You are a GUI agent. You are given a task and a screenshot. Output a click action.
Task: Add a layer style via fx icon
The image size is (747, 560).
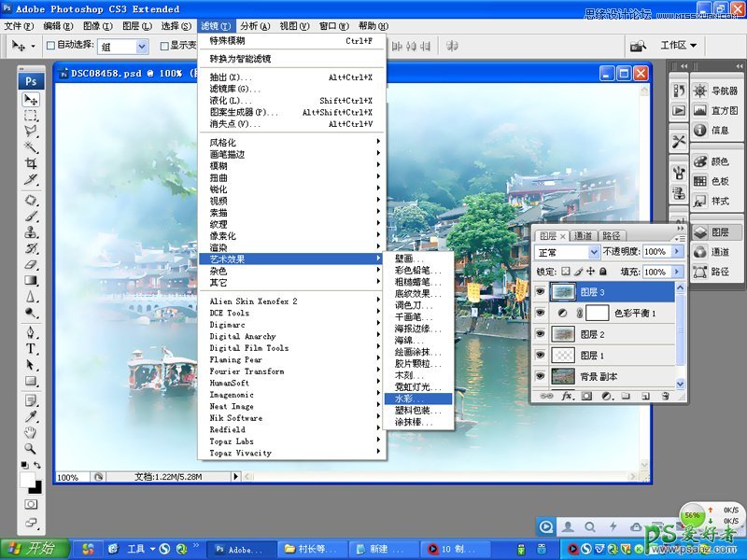point(567,396)
